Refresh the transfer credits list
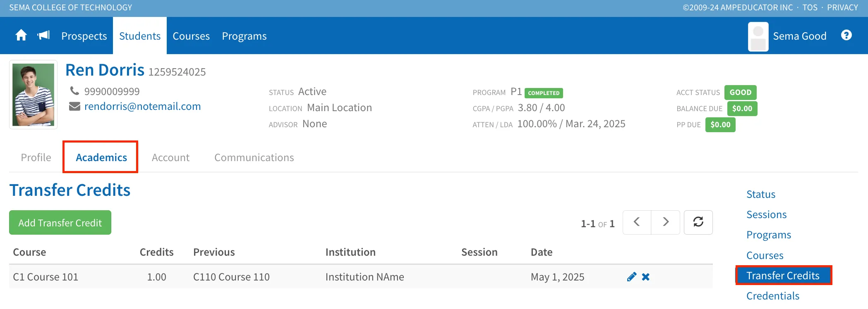This screenshot has height=309, width=868. [698, 222]
